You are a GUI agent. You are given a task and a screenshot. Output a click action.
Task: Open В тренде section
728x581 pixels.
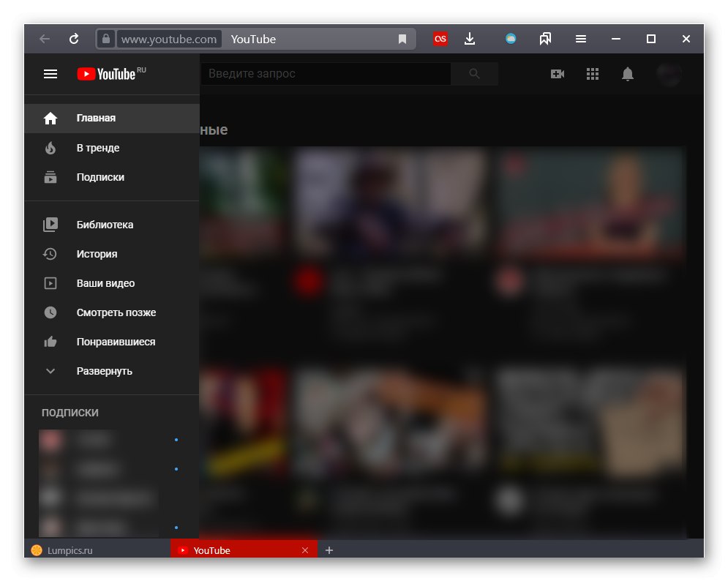(112, 148)
